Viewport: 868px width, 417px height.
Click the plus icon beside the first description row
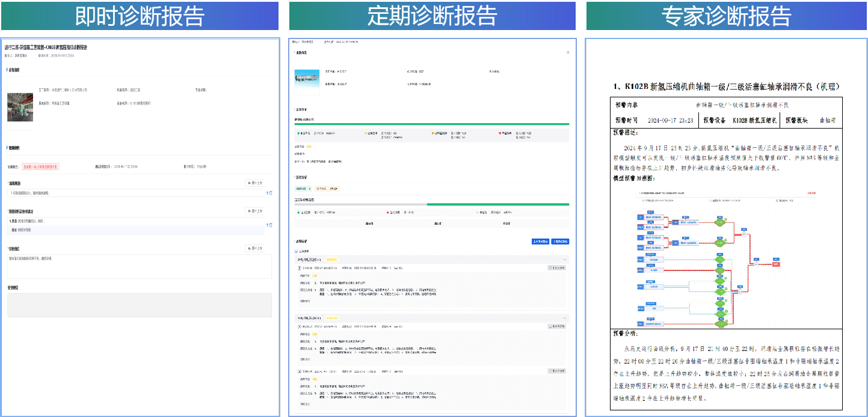point(267,193)
